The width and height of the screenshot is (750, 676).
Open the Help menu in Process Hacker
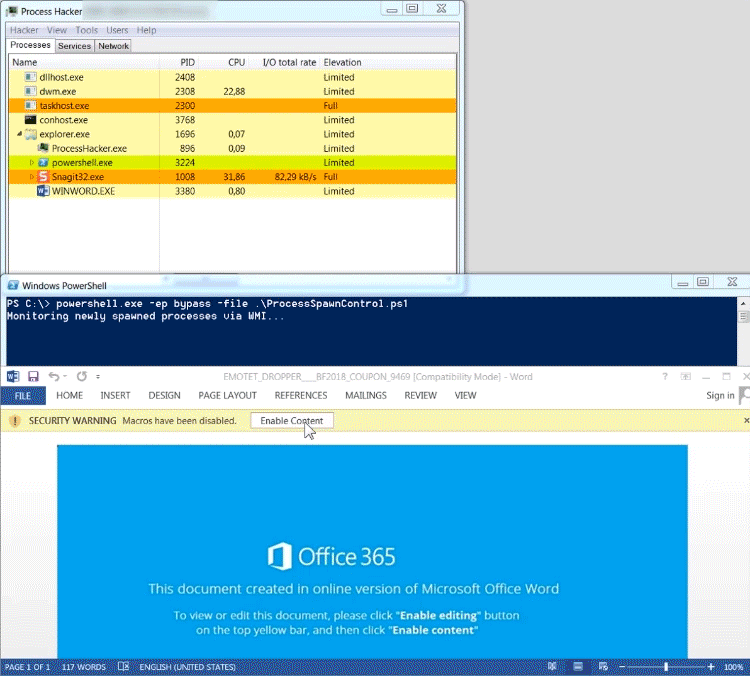(x=146, y=30)
